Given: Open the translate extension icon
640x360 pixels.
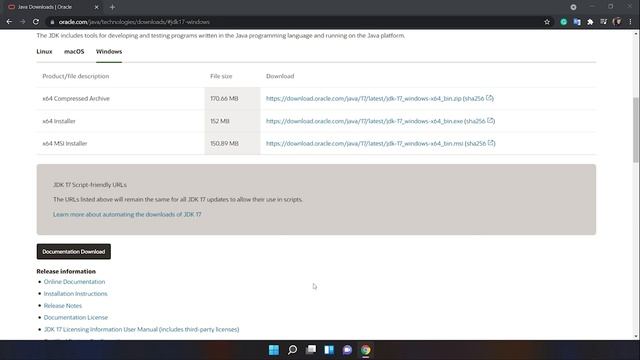Looking at the screenshot, I should point(577,22).
